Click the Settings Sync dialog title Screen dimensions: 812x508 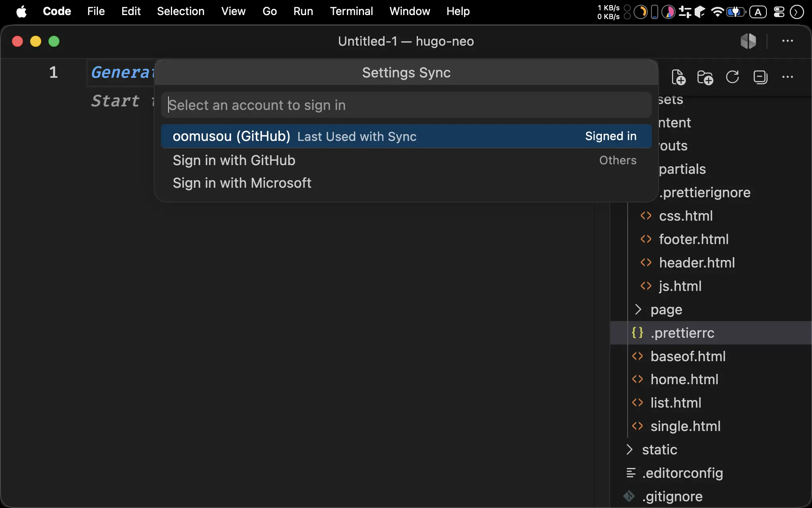click(406, 73)
